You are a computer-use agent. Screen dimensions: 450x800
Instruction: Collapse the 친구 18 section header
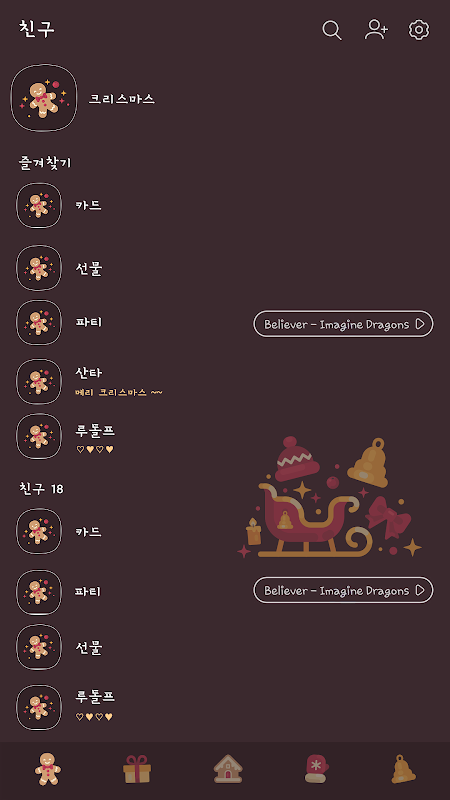41,489
